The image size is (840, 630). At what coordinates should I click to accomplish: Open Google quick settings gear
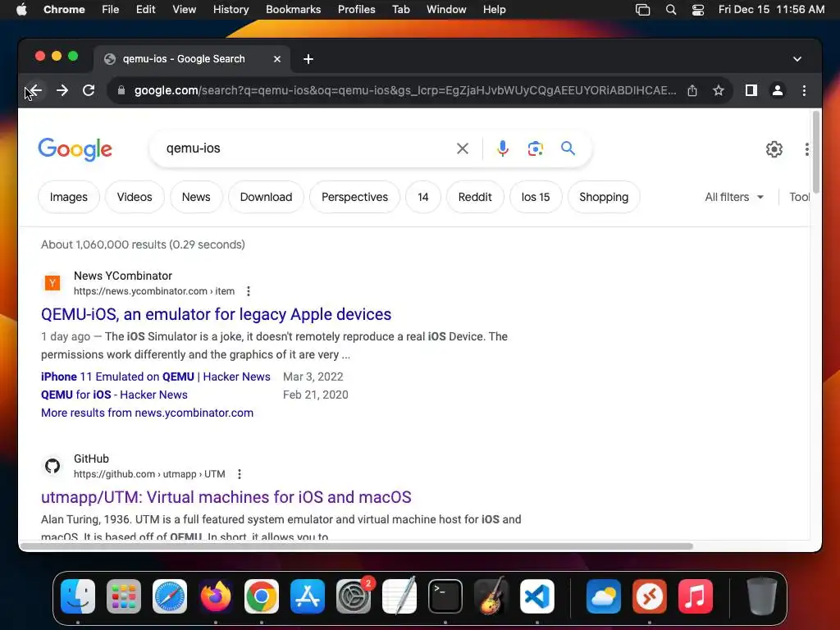pyautogui.click(x=774, y=149)
